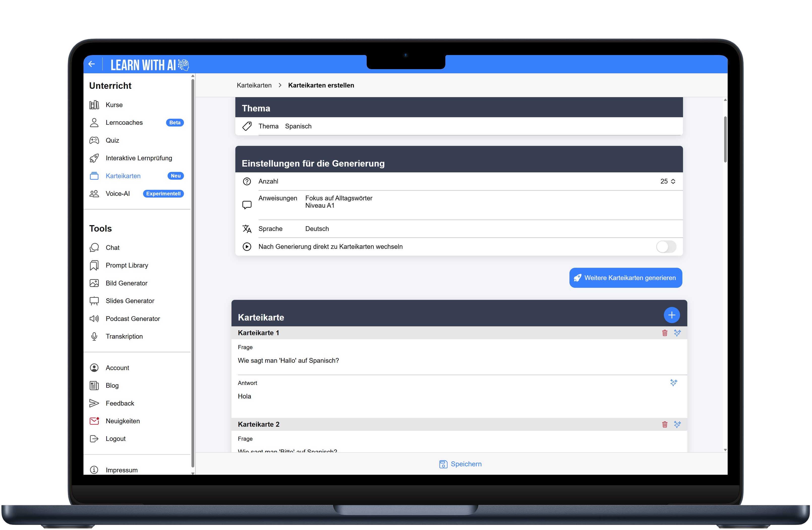Image resolution: width=812 pixels, height=530 pixels.
Task: Click Weitere Karteikarten generieren button
Action: pyautogui.click(x=625, y=278)
